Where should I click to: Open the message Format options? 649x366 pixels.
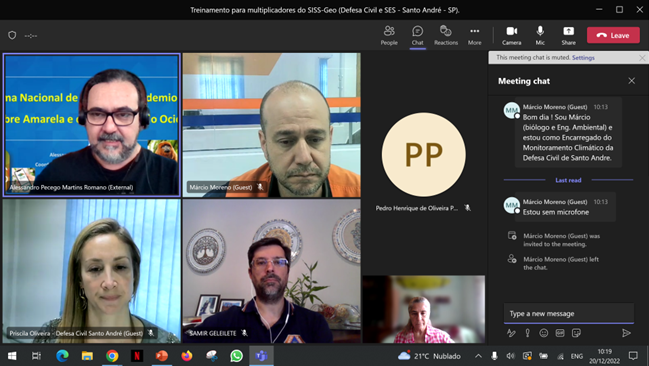point(511,333)
